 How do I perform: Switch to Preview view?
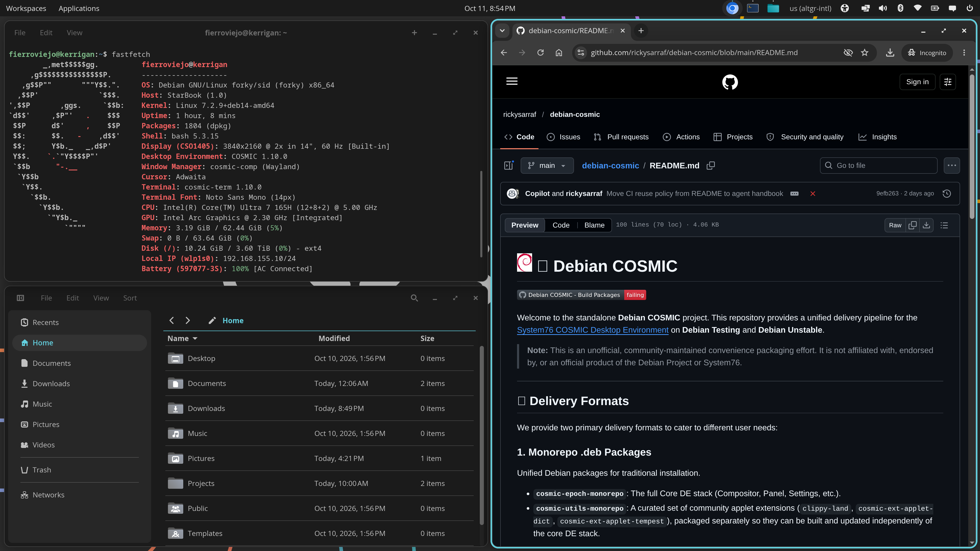525,225
